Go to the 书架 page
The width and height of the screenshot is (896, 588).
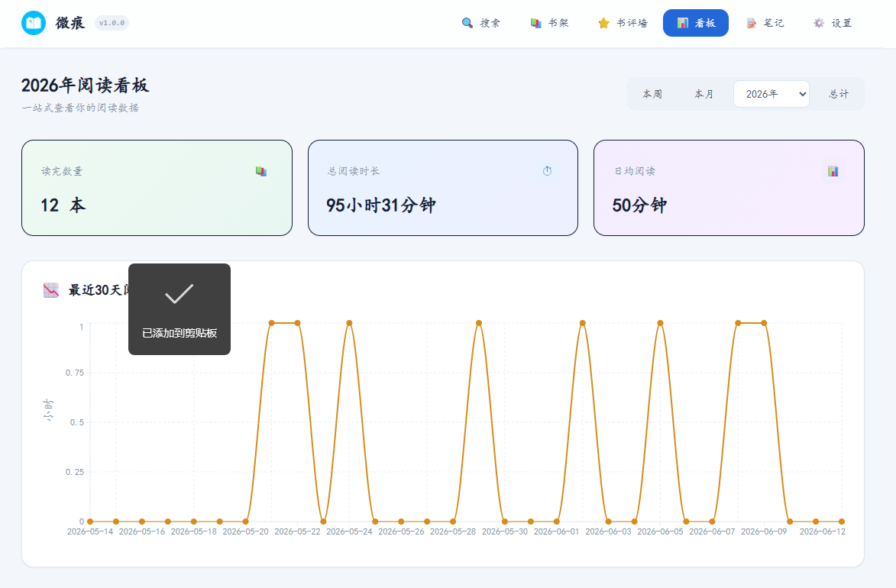point(550,23)
